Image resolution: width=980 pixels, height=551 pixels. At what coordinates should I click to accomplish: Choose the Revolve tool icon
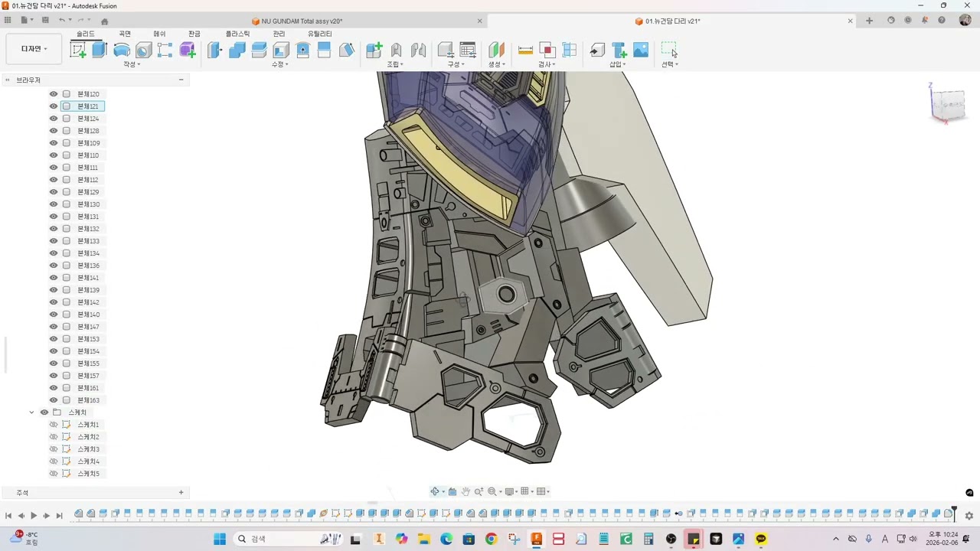tap(122, 51)
